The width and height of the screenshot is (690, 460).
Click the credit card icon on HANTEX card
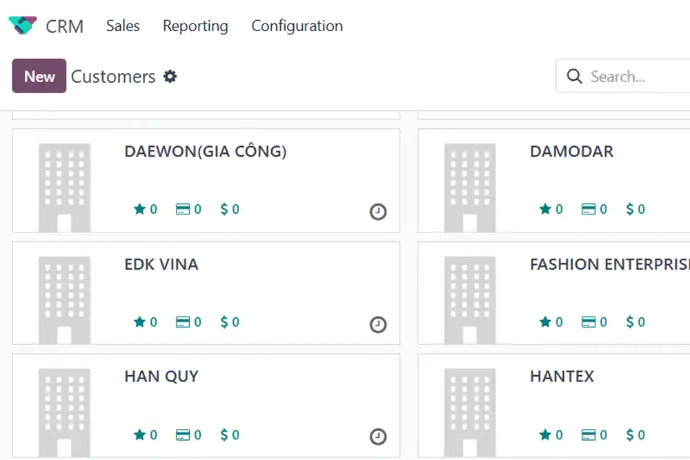point(588,435)
